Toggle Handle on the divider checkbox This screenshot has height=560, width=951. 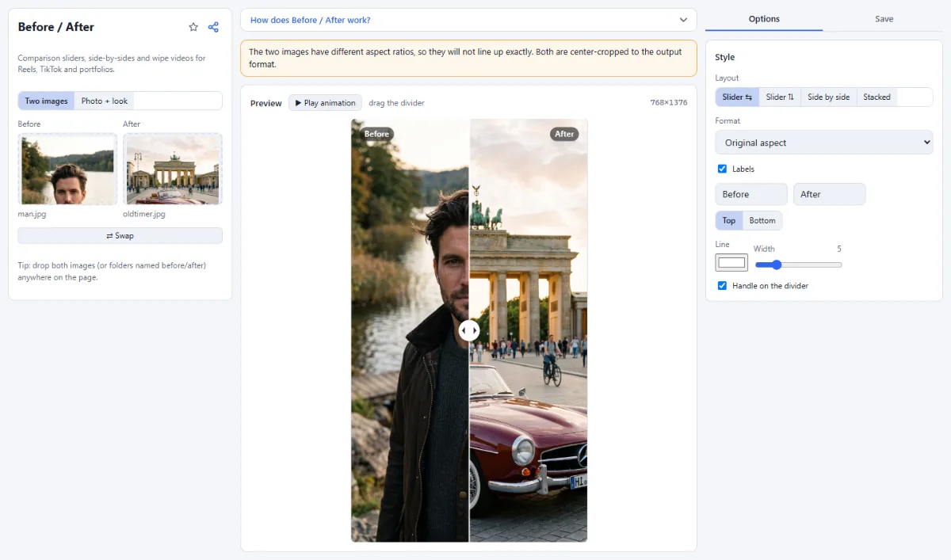(722, 285)
